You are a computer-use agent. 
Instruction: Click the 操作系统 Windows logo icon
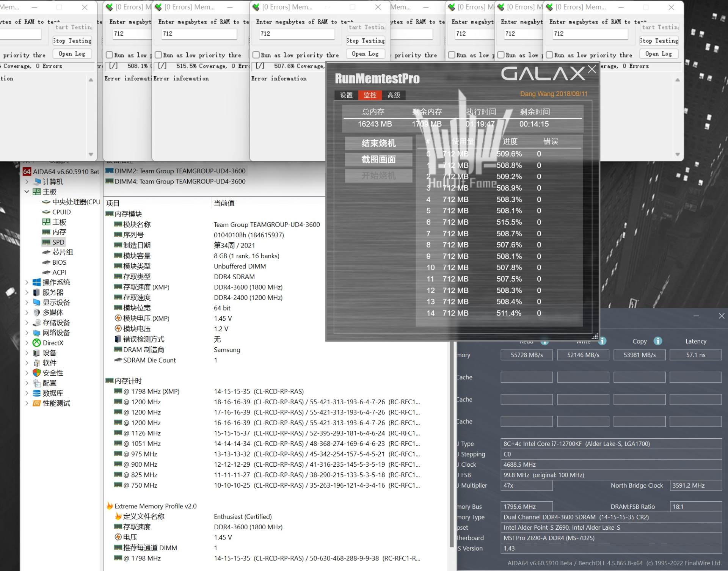click(37, 282)
